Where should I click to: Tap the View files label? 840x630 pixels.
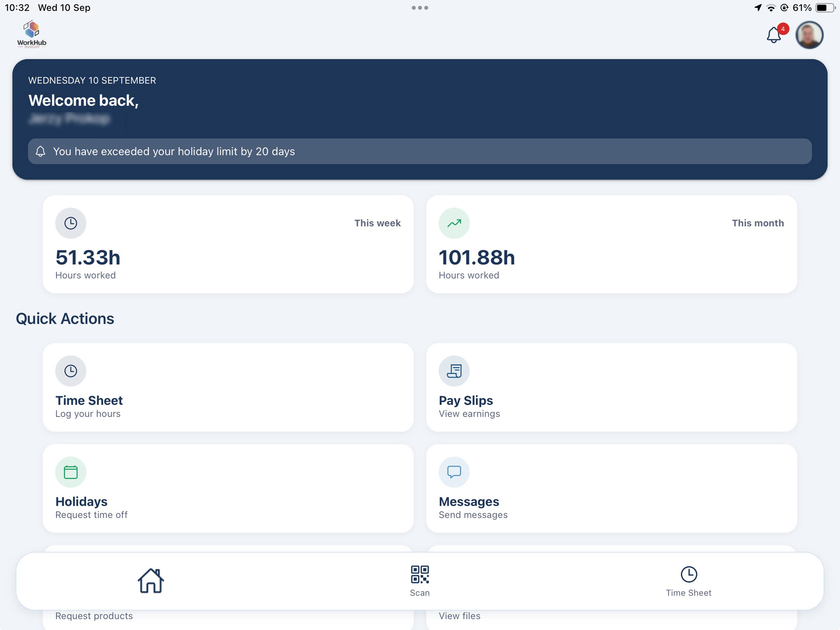coord(459,616)
